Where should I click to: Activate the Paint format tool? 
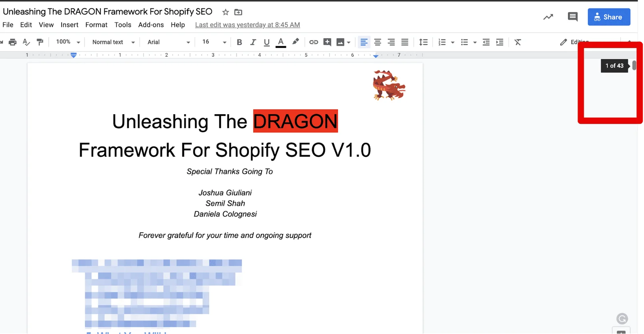pyautogui.click(x=40, y=42)
